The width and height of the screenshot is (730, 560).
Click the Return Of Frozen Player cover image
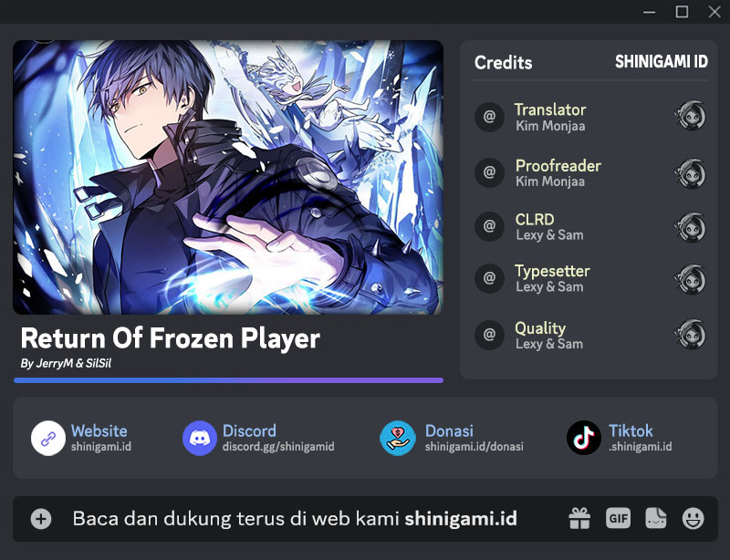point(228,177)
